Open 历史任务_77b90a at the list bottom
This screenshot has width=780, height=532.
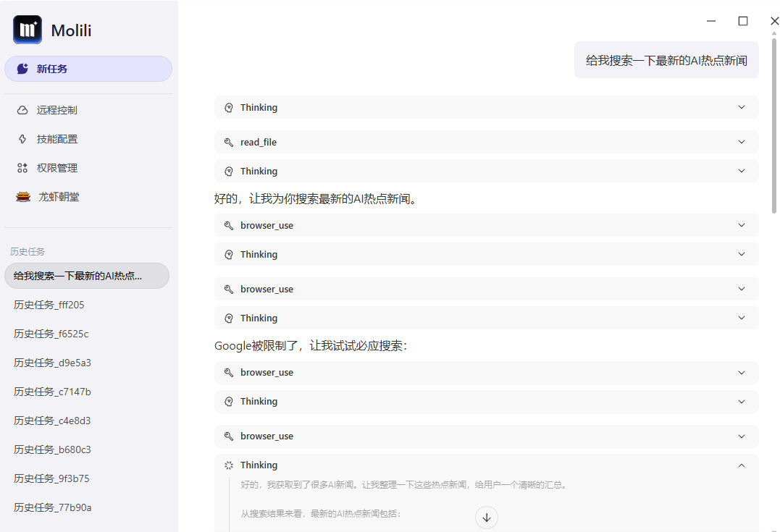click(51, 507)
